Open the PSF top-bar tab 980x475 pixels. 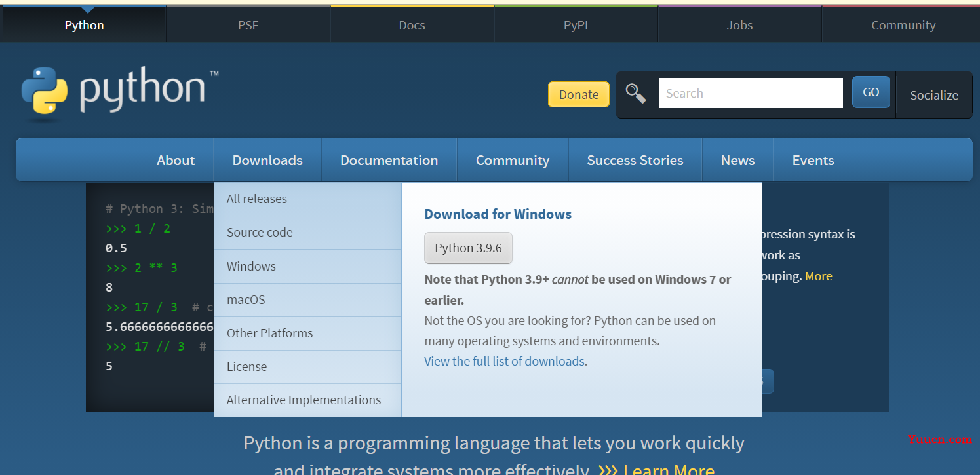pos(248,25)
